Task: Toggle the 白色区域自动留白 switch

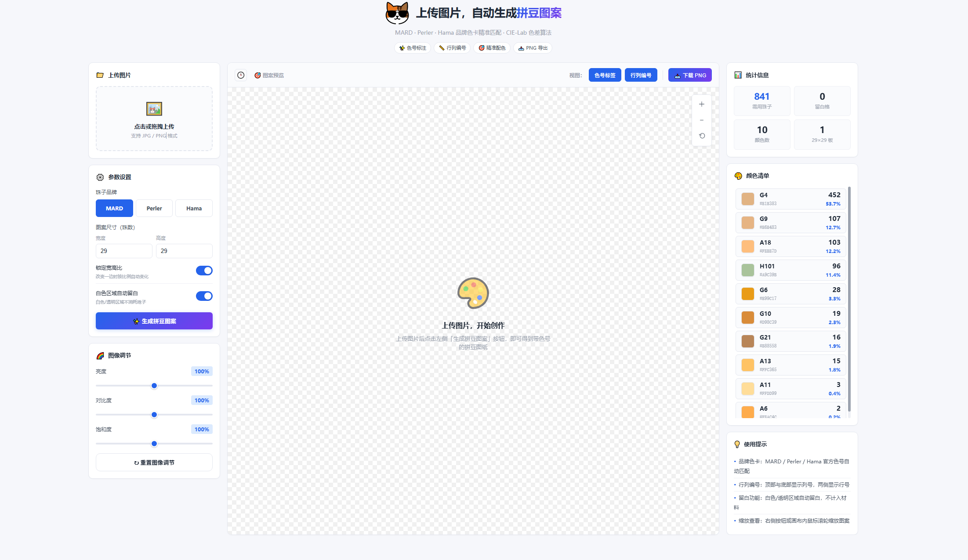Action: [x=204, y=296]
